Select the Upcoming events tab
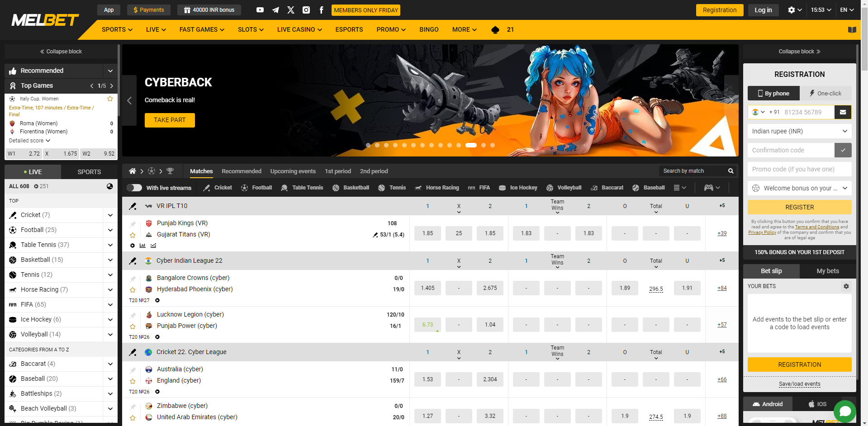 (293, 171)
